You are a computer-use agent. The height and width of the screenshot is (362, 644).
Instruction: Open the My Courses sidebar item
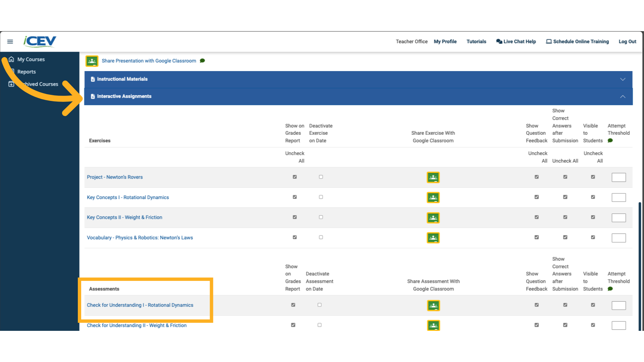[x=31, y=59]
